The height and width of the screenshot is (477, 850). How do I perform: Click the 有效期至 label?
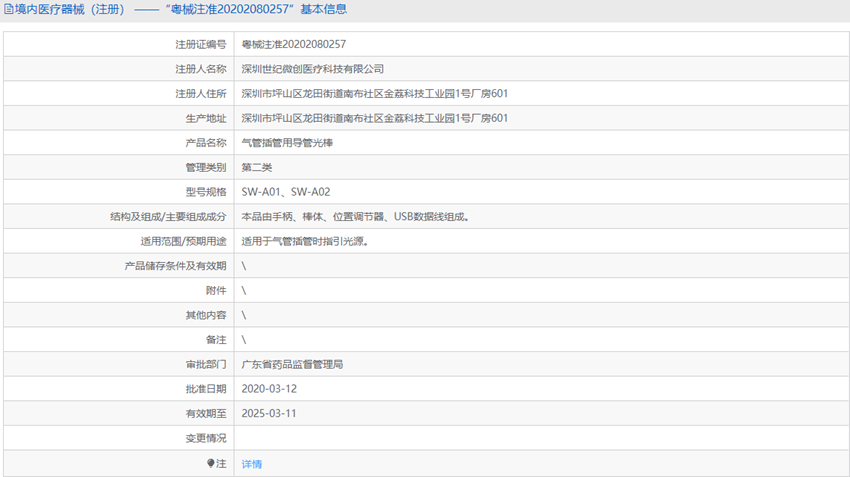pos(206,414)
